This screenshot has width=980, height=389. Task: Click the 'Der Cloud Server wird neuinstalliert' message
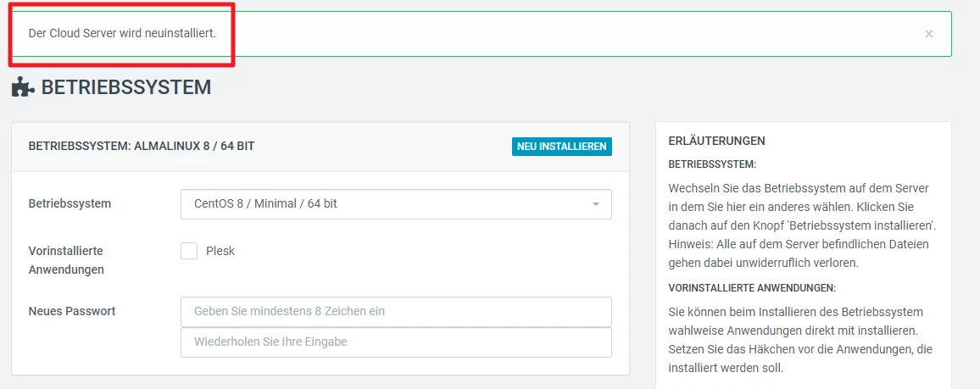tap(122, 34)
